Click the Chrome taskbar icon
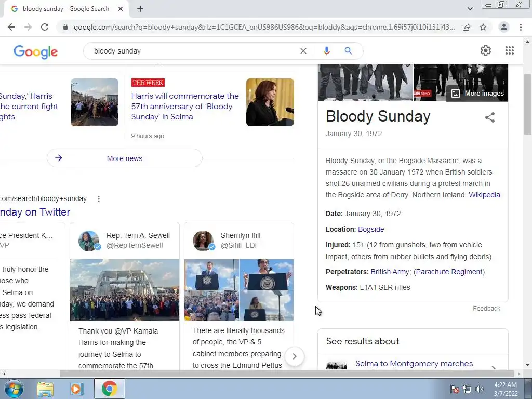The image size is (532, 399). (x=109, y=389)
